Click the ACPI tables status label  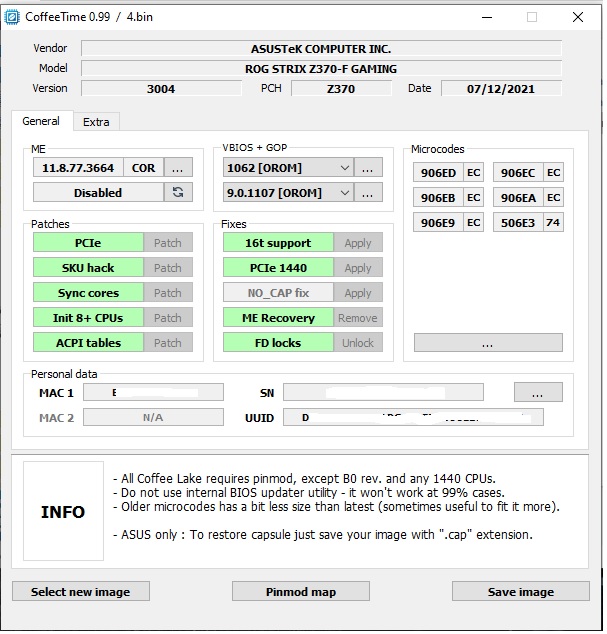tap(88, 343)
